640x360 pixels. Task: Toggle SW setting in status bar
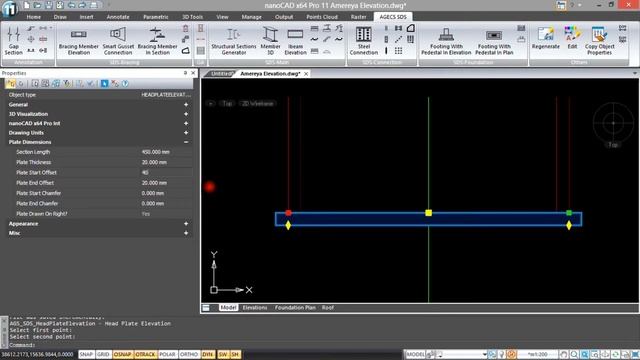(223, 354)
